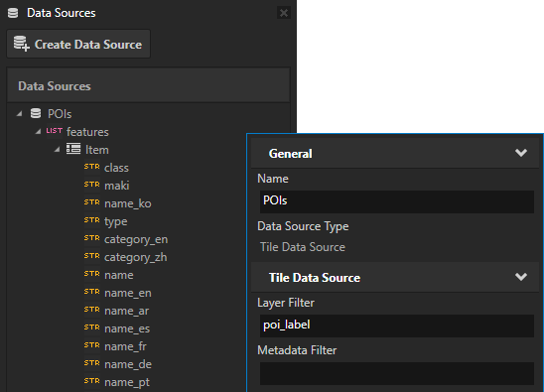
Task: Click the STR icon beside name_ko
Action: [x=92, y=202]
